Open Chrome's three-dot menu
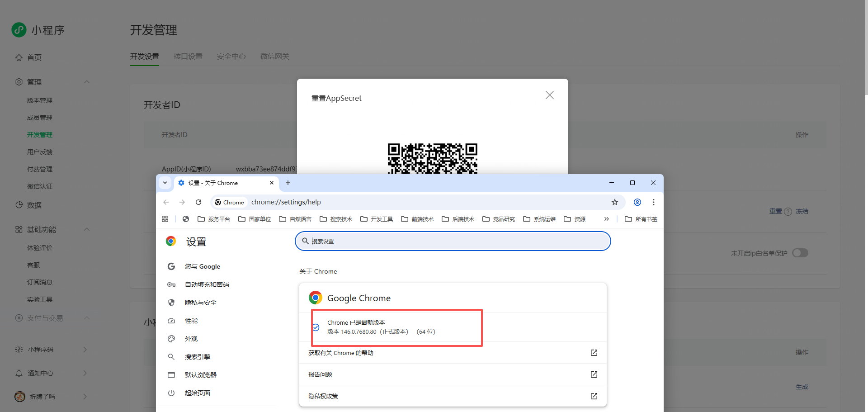 click(x=654, y=202)
